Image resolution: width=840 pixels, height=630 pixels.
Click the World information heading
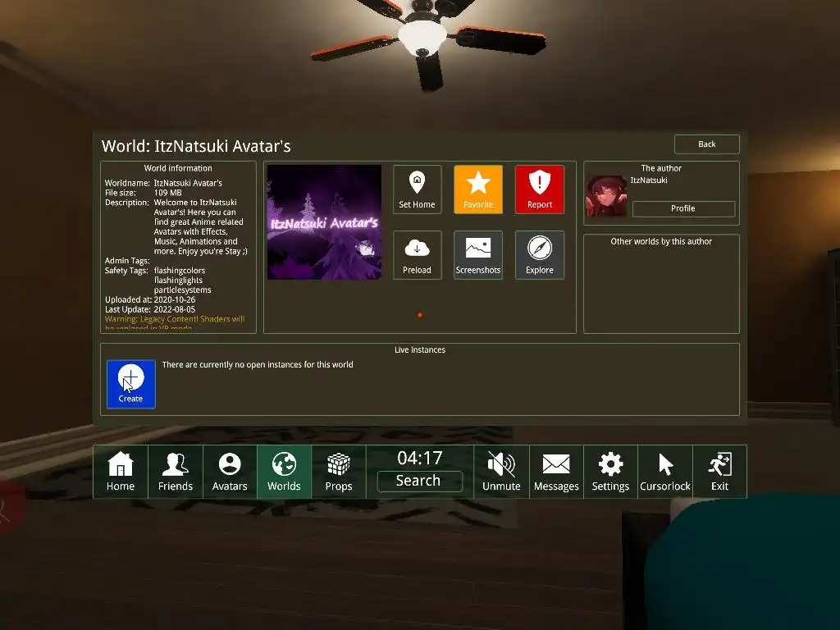point(178,168)
